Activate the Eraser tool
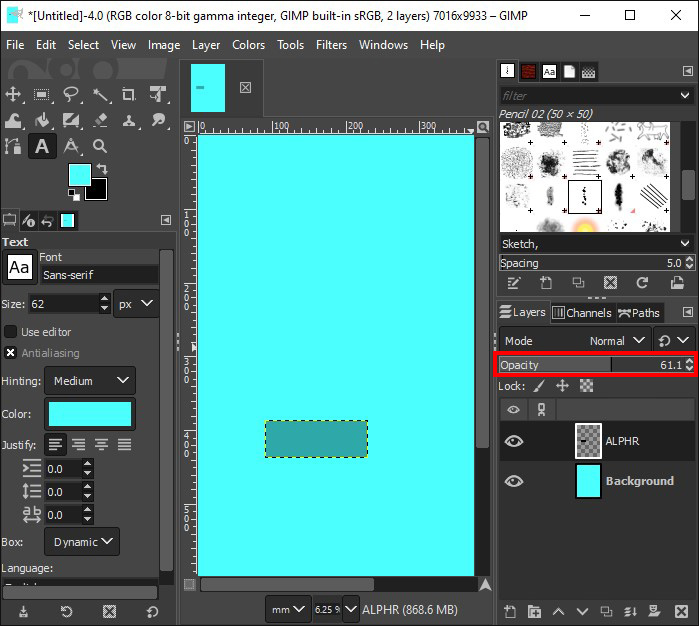Viewport: 699px width, 626px height. tap(100, 121)
